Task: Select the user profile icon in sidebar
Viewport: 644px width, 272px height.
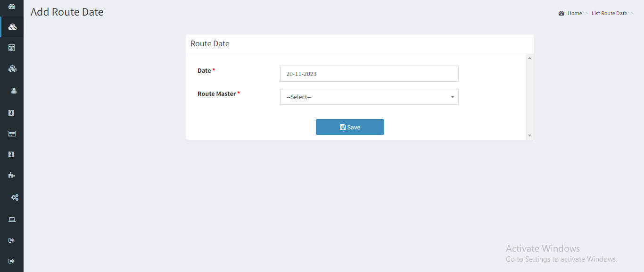Action: pos(14,91)
